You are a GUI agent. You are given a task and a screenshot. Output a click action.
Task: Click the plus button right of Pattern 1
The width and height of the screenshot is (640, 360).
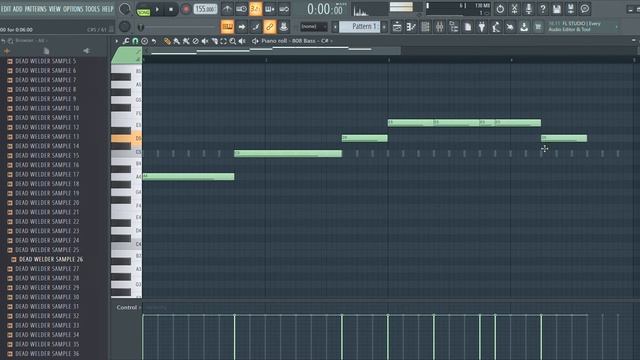pyautogui.click(x=384, y=27)
